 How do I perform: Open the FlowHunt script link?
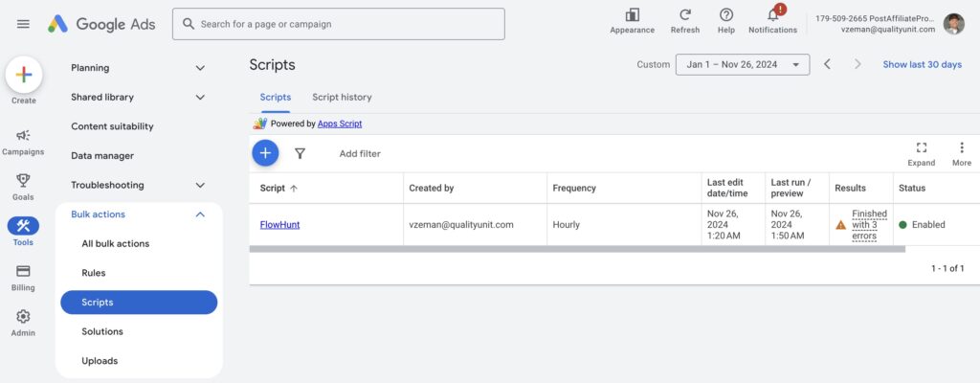pyautogui.click(x=279, y=225)
